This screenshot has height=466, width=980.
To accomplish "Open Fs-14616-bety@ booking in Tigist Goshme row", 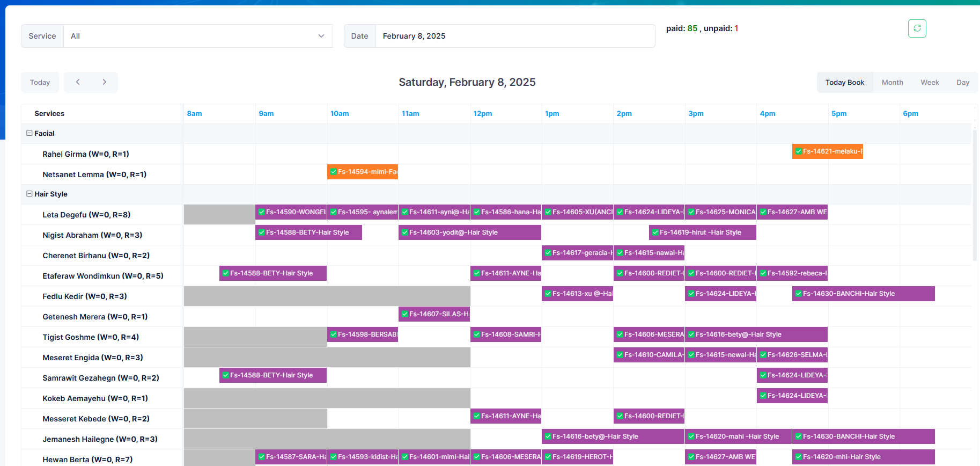I will pyautogui.click(x=756, y=334).
